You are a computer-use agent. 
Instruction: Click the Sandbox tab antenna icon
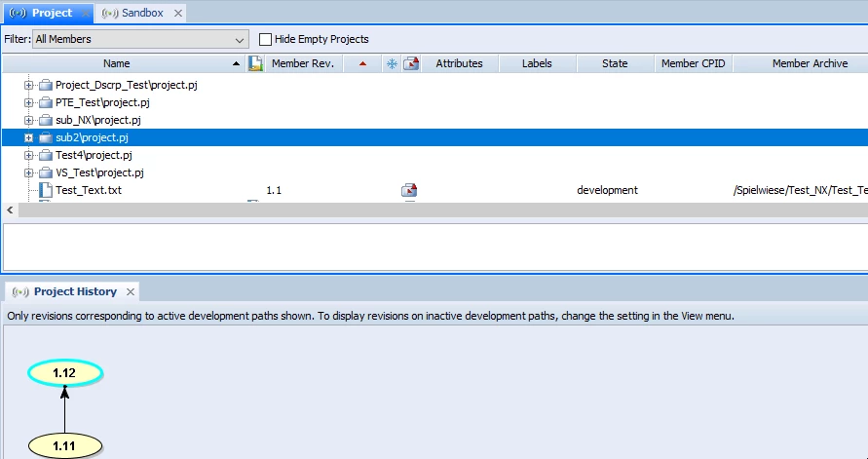[x=110, y=13]
